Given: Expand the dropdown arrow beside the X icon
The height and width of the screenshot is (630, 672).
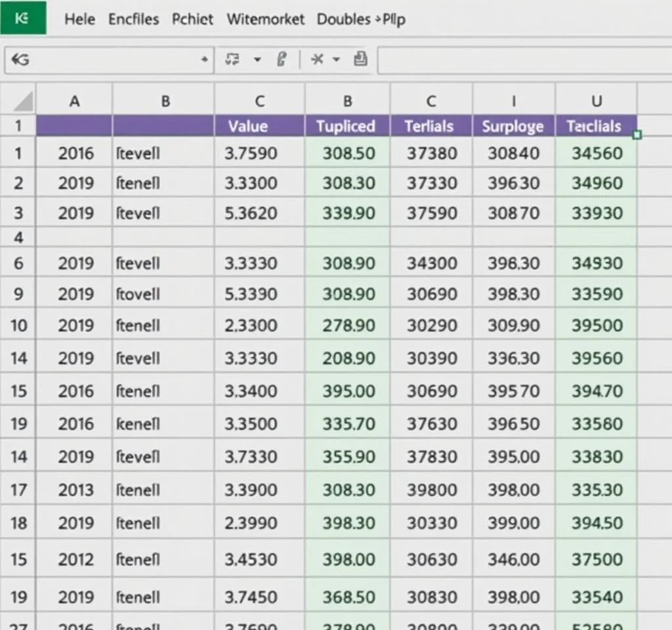Looking at the screenshot, I should (337, 60).
